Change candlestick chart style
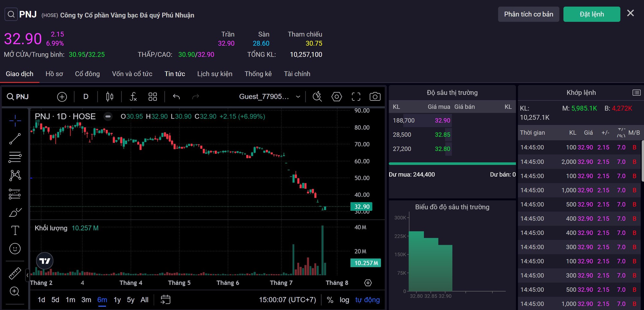644x310 pixels. [109, 96]
